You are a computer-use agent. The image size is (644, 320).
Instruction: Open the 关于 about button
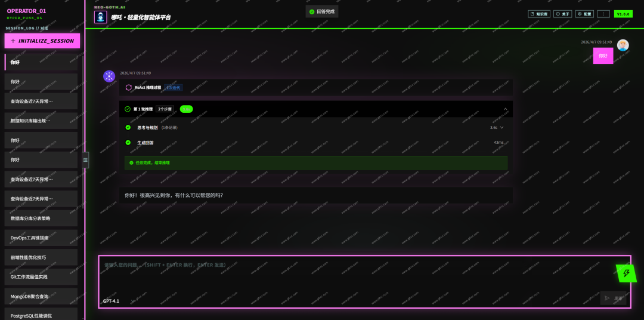point(563,14)
